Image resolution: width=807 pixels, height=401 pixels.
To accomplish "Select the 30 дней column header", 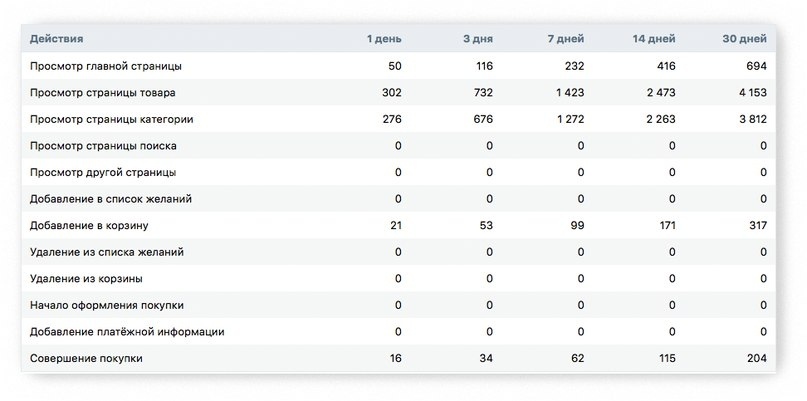I will click(x=744, y=39).
